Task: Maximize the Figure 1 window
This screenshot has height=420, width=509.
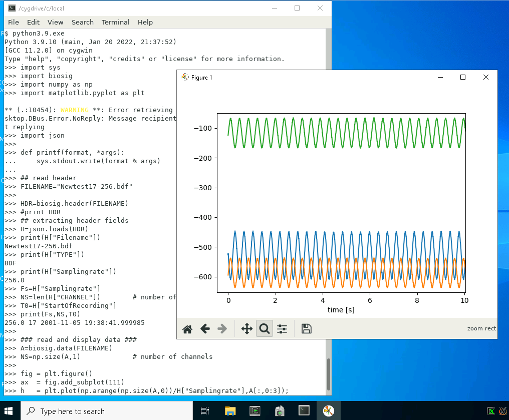Action: coord(463,77)
